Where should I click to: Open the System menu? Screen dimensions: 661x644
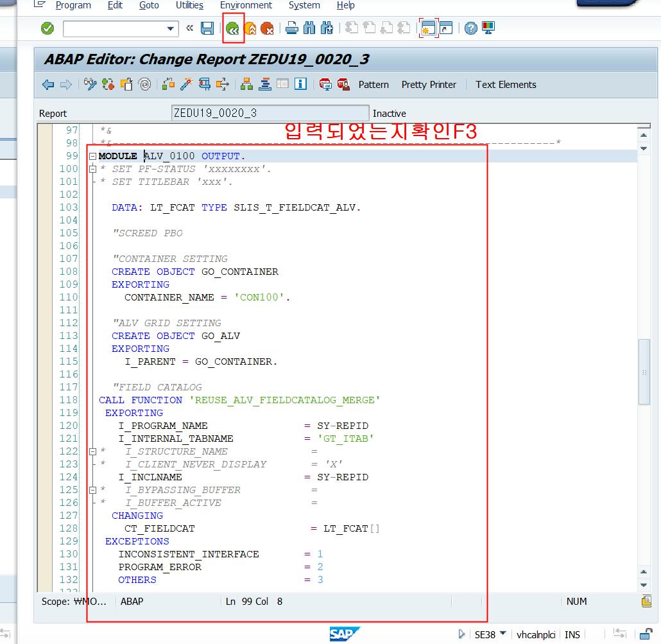pos(304,6)
